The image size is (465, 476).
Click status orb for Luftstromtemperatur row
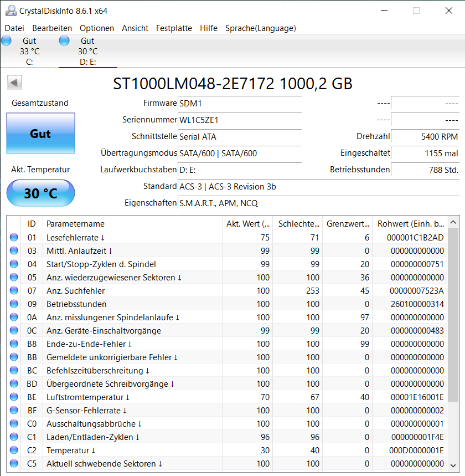point(14,397)
